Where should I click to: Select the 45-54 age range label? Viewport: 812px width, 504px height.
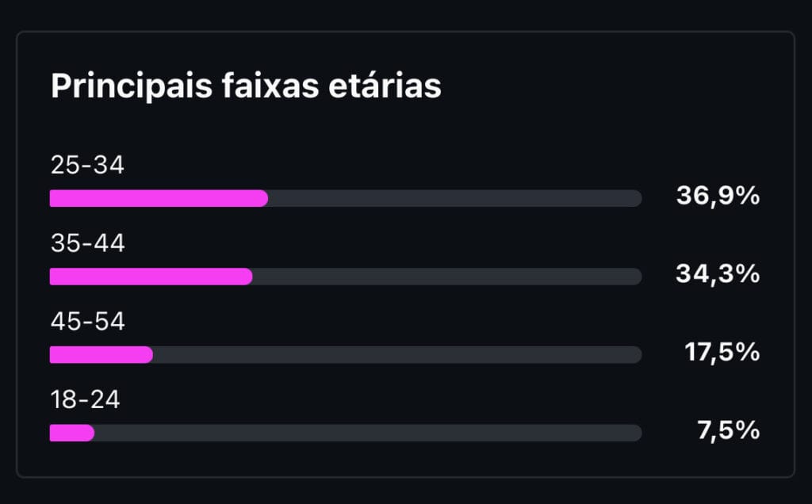coord(87,322)
